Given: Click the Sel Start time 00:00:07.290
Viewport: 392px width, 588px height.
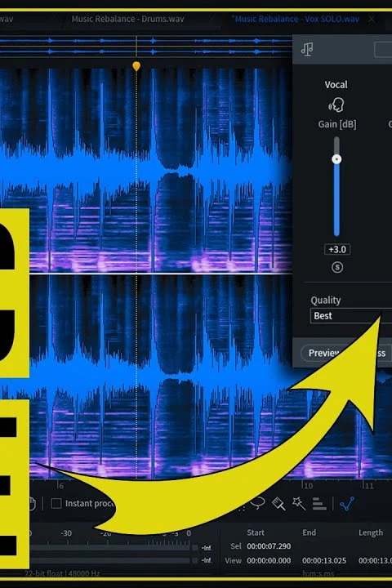Looking at the screenshot, I should (x=269, y=546).
